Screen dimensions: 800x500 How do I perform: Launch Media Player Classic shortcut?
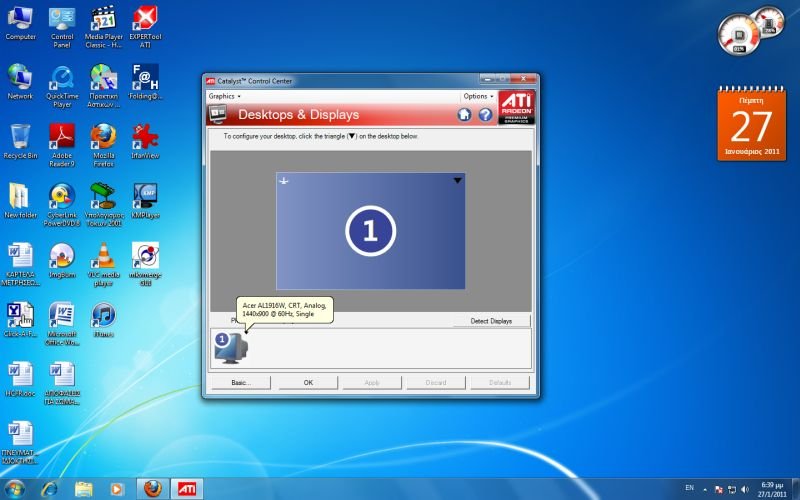coord(104,28)
